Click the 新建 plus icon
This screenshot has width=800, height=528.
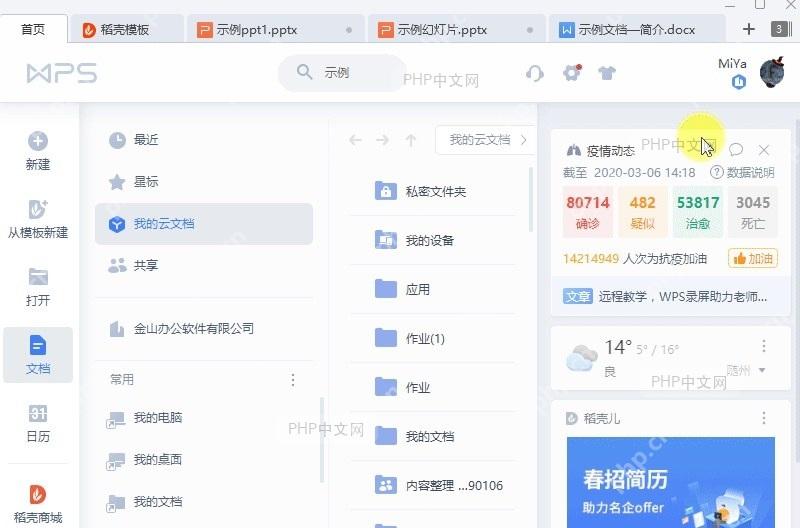pyautogui.click(x=38, y=141)
